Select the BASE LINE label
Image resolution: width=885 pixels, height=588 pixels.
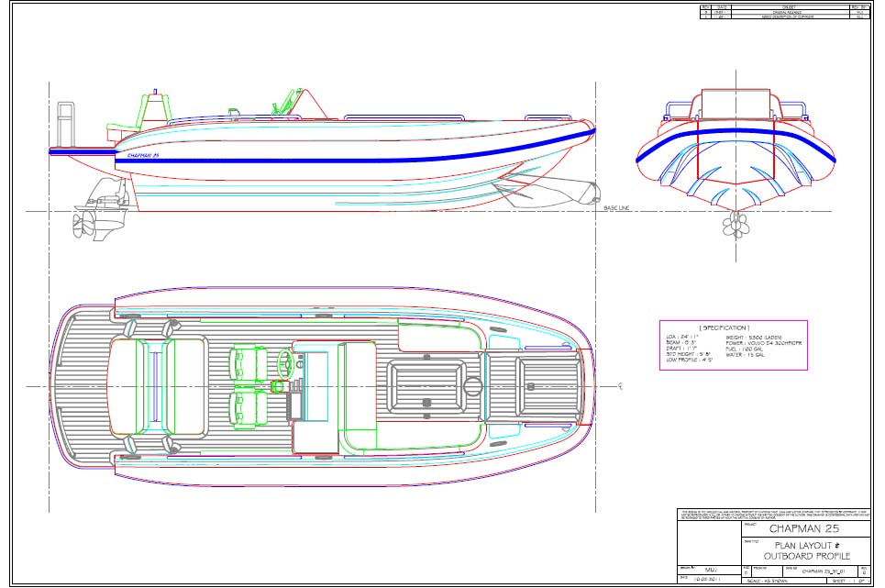618,208
